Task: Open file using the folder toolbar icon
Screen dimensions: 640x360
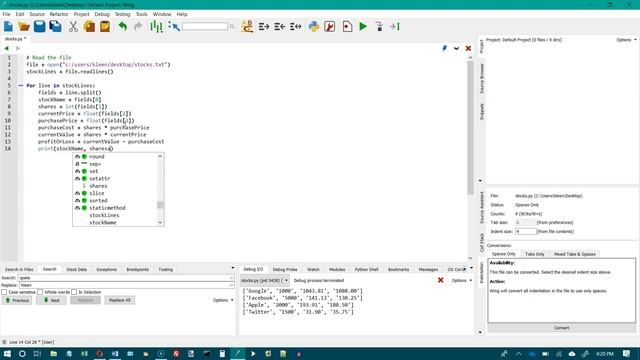Action: (24, 27)
